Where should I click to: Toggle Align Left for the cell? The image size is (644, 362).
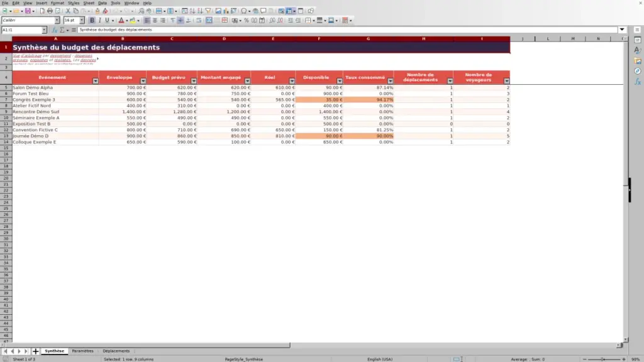[x=147, y=21]
